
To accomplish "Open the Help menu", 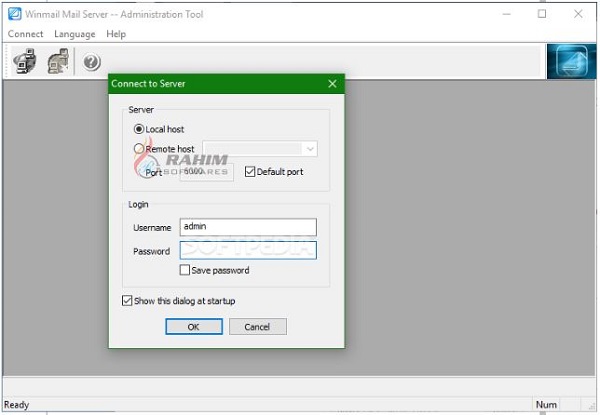I will click(116, 34).
